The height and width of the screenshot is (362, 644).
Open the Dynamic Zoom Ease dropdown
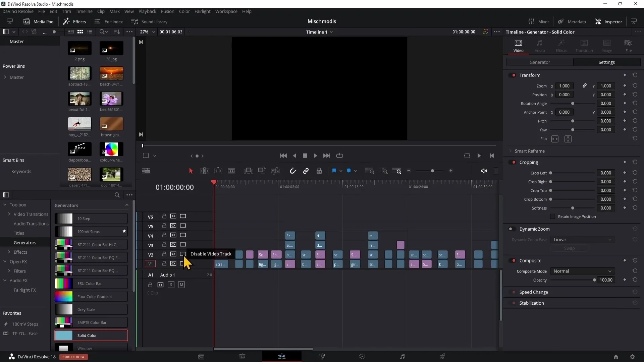point(582,239)
